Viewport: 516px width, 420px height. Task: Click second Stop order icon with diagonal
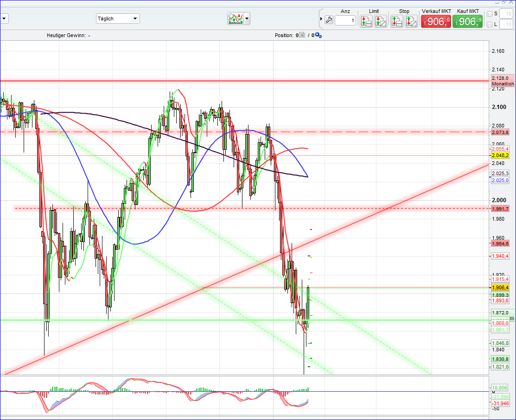pyautogui.click(x=411, y=21)
